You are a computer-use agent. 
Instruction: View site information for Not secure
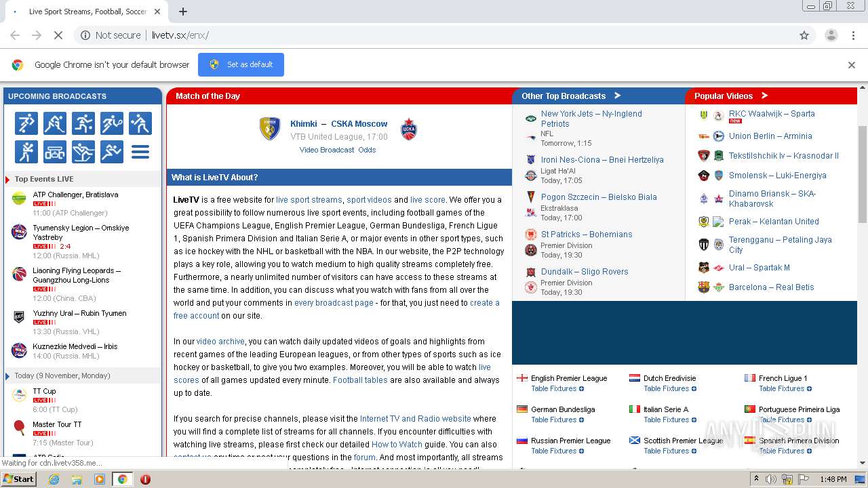pos(111,35)
